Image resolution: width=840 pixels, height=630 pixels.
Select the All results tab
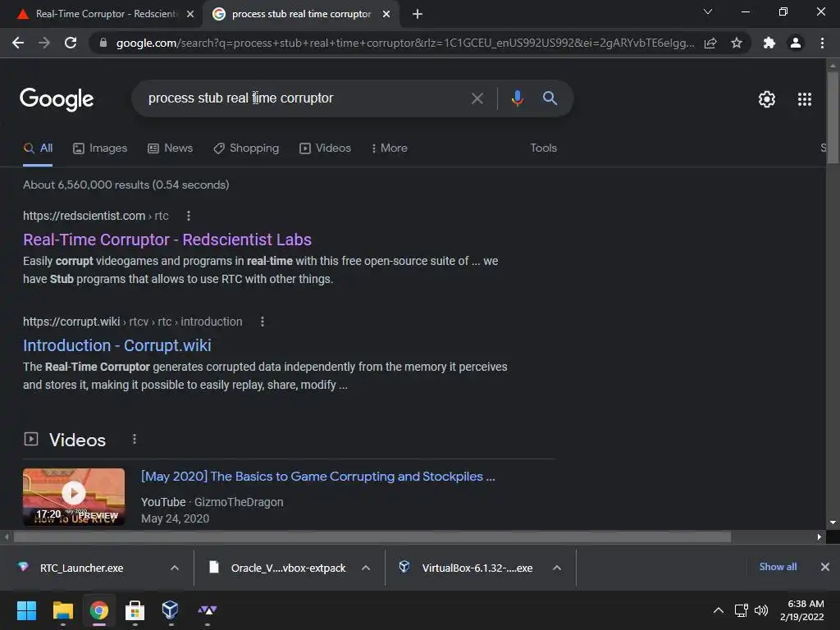tap(38, 148)
